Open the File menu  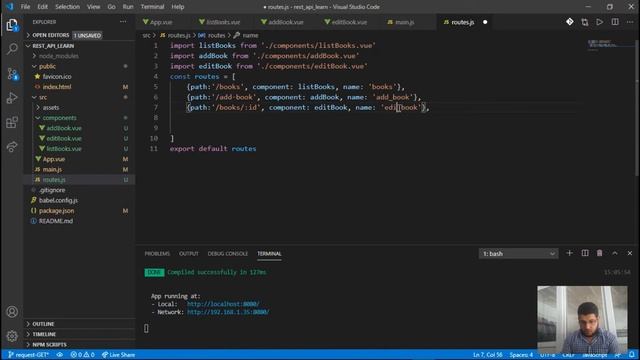pyautogui.click(x=25, y=7)
